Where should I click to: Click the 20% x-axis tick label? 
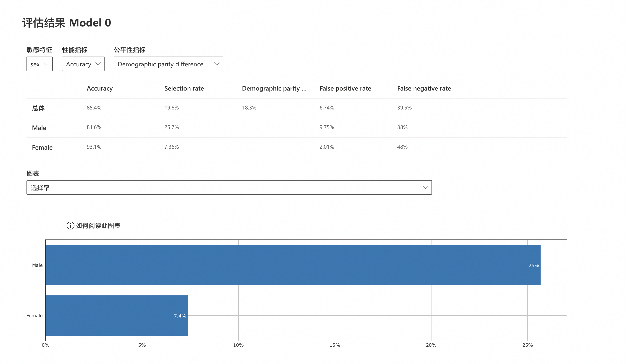tap(431, 345)
